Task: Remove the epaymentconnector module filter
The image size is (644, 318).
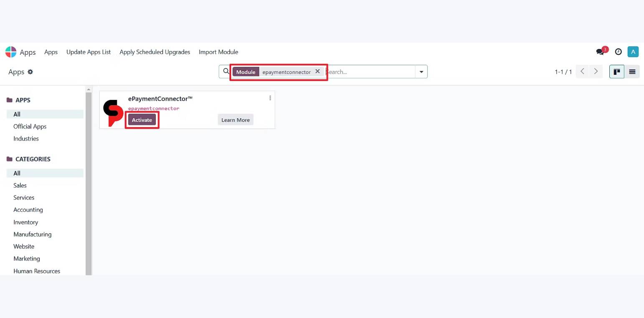Action: [318, 71]
